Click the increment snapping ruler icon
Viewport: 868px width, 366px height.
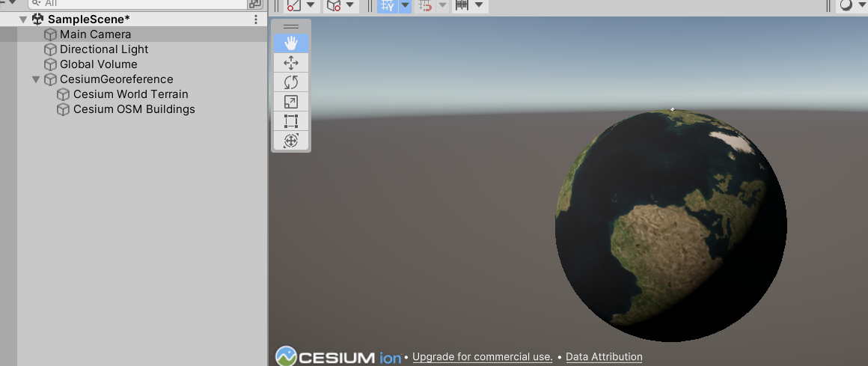[462, 5]
